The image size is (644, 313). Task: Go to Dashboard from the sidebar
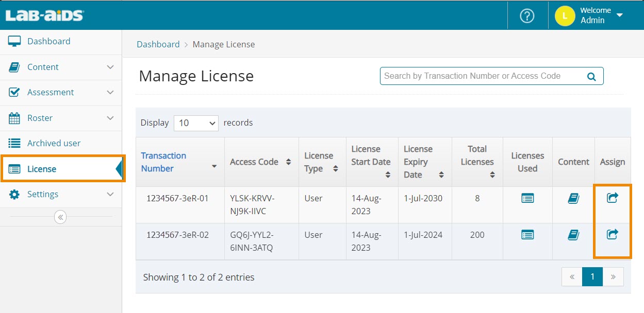pyautogui.click(x=48, y=41)
